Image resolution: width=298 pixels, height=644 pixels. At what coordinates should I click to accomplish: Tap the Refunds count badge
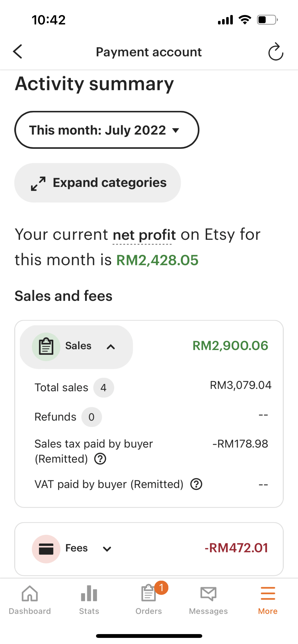tap(92, 417)
